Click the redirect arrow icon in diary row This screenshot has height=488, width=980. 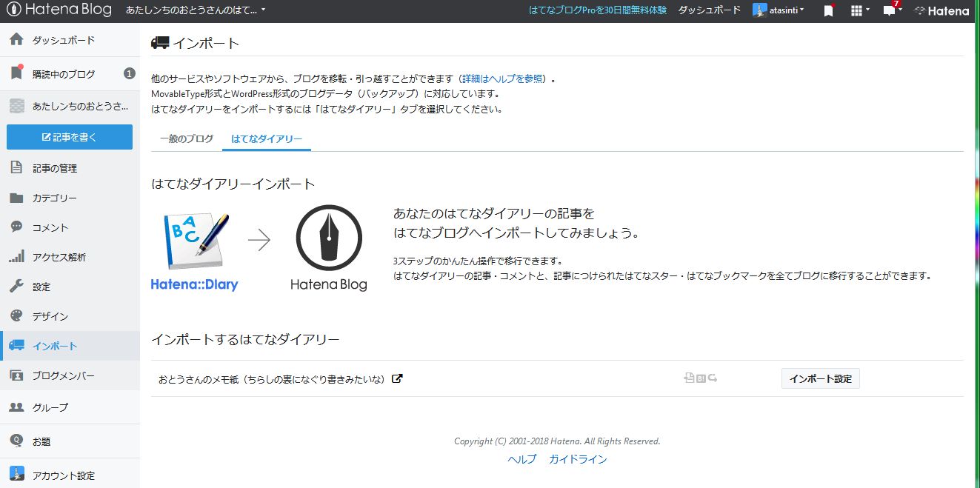(713, 378)
